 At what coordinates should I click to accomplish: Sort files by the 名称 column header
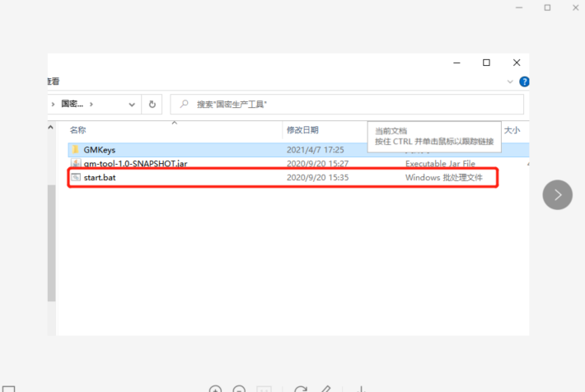pyautogui.click(x=78, y=130)
